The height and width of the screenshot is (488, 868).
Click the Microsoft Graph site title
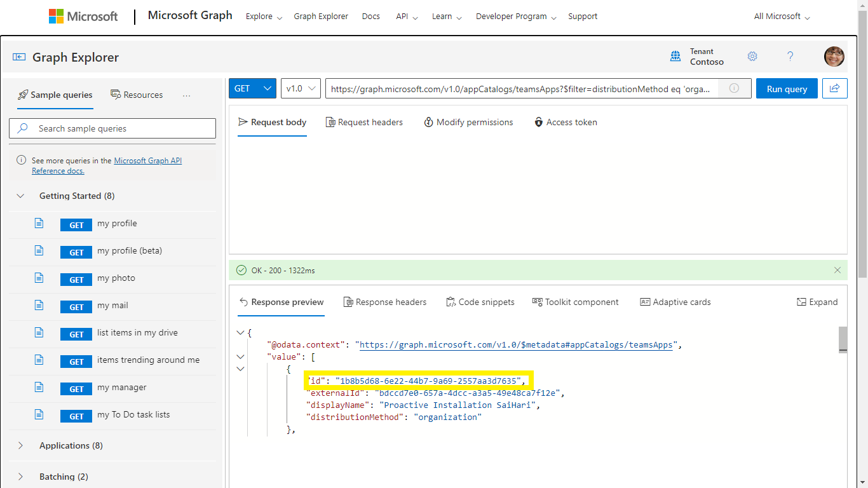(190, 15)
